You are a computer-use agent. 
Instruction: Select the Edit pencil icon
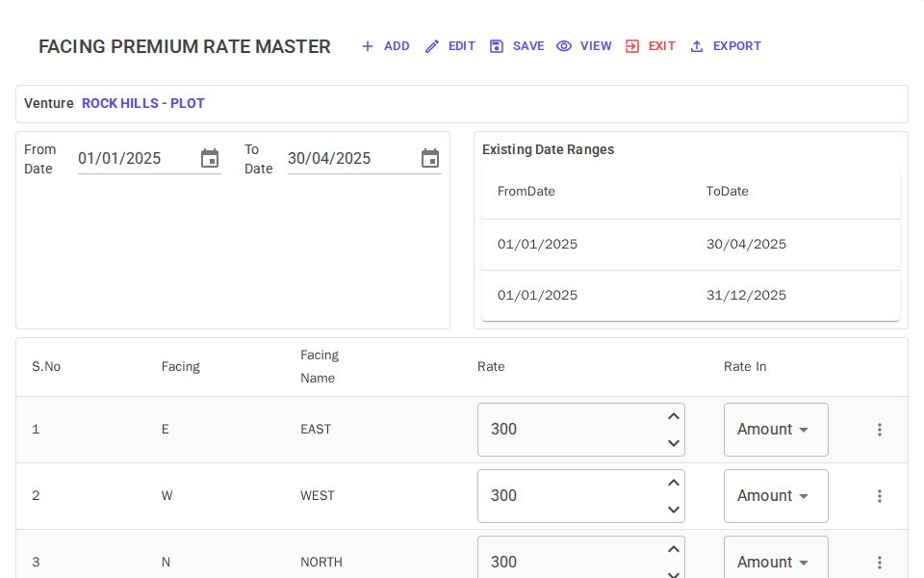(432, 45)
